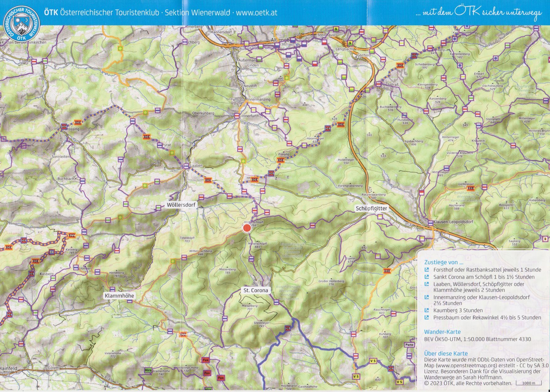Click the Maiselberg 707 peak label

(250, 307)
